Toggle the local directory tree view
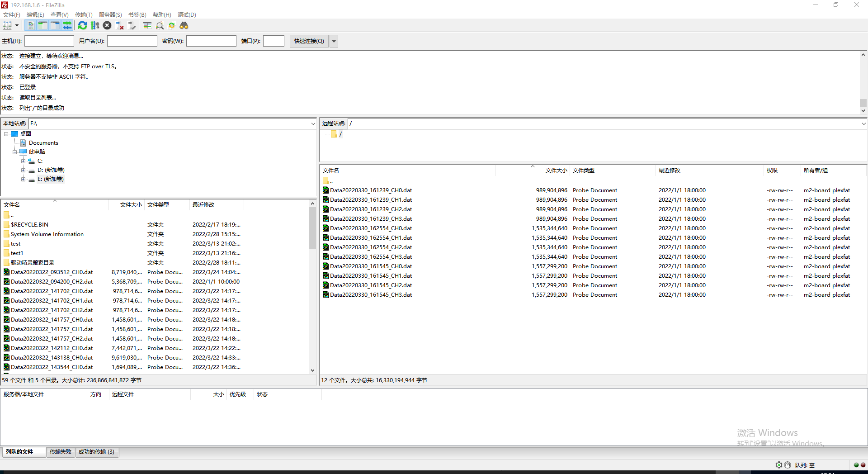This screenshot has width=868, height=474. pyautogui.click(x=42, y=26)
